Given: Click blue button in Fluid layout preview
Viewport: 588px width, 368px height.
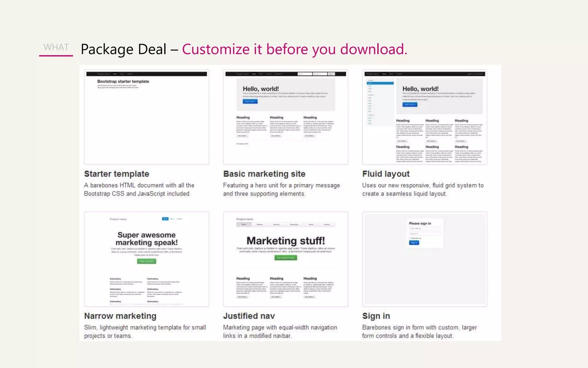Looking at the screenshot, I should pos(410,105).
